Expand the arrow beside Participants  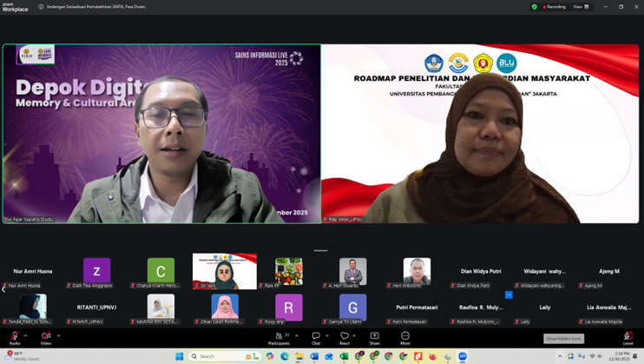point(295,334)
